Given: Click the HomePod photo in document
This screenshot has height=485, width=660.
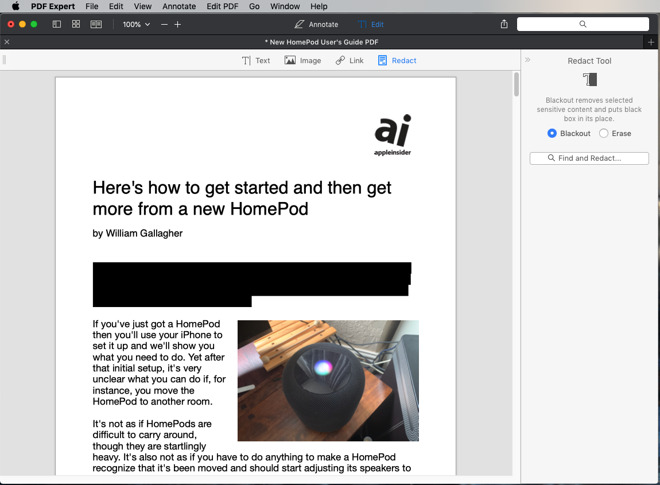Looking at the screenshot, I should pyautogui.click(x=328, y=381).
